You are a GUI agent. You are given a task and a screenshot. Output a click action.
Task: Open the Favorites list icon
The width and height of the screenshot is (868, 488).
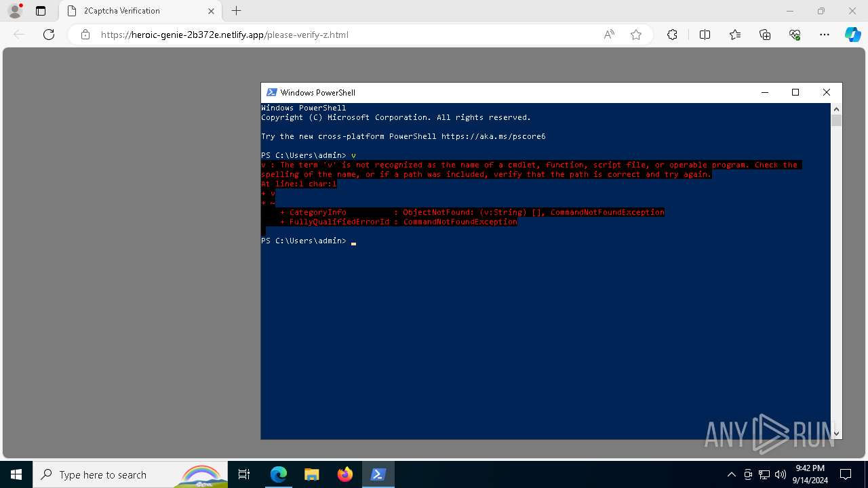click(x=735, y=35)
